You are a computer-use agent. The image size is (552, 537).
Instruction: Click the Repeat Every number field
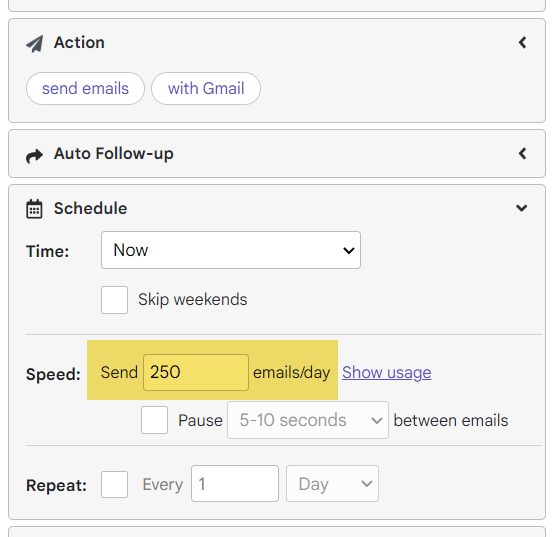[235, 483]
